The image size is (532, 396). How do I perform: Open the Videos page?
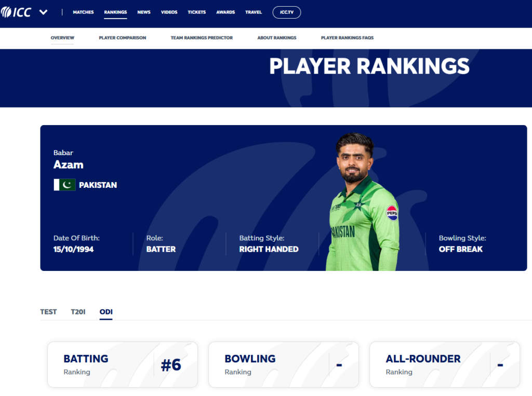tap(169, 12)
